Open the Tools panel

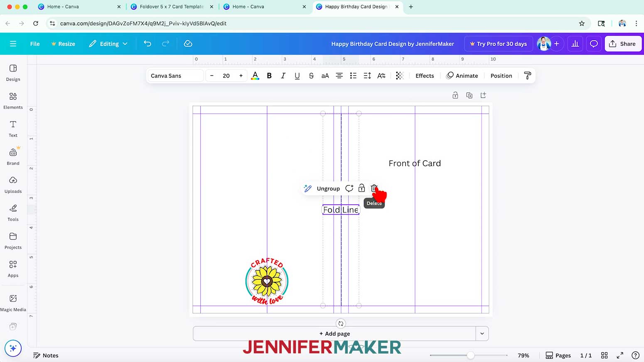pos(13,213)
